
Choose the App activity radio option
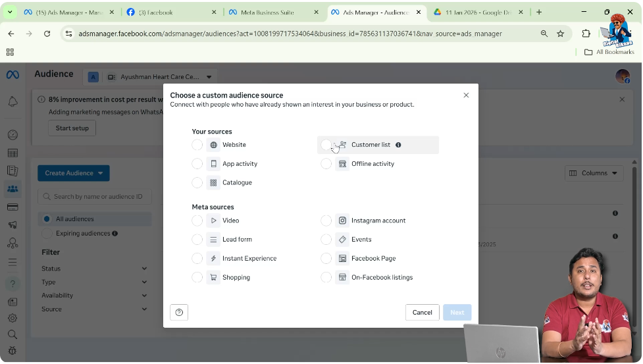[x=197, y=163]
